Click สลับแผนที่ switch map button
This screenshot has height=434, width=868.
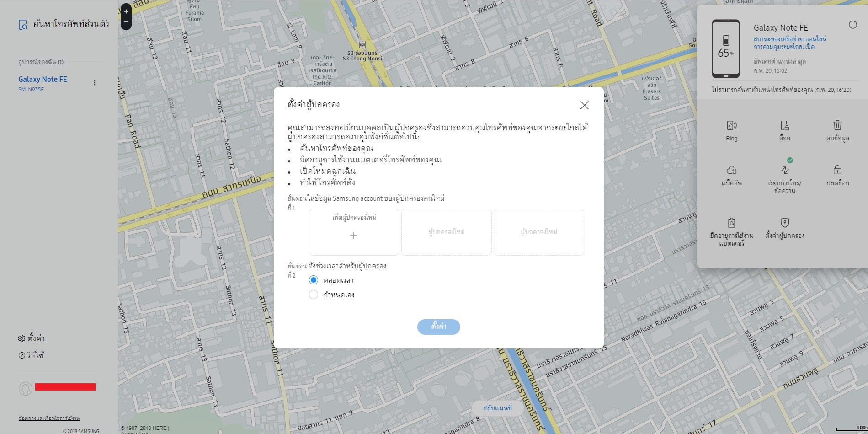click(x=497, y=408)
